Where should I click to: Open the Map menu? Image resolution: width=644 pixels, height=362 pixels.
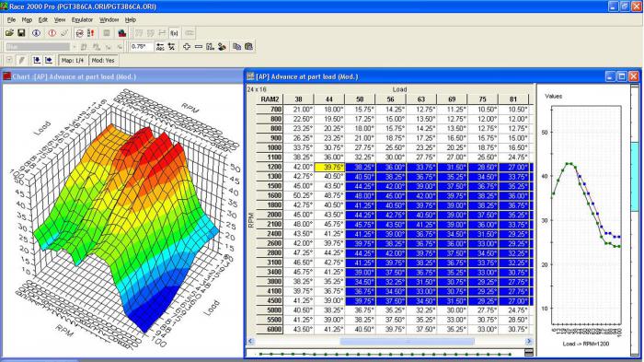pos(27,19)
